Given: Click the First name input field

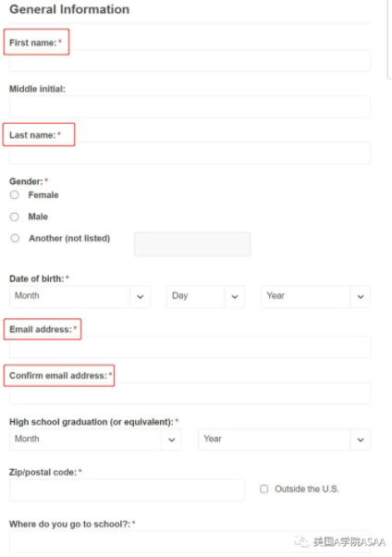Looking at the screenshot, I should point(190,61).
